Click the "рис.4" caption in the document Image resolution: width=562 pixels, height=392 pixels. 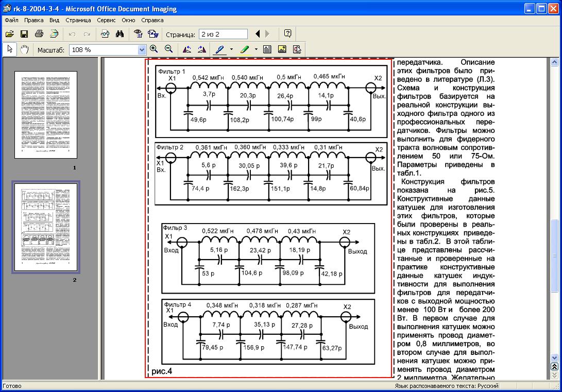(x=162, y=371)
